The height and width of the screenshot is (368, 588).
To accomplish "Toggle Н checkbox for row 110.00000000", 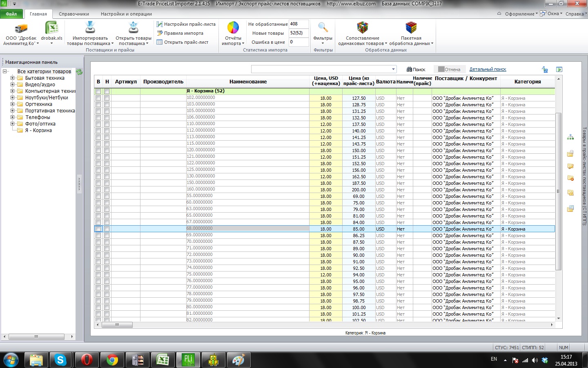I will [107, 124].
